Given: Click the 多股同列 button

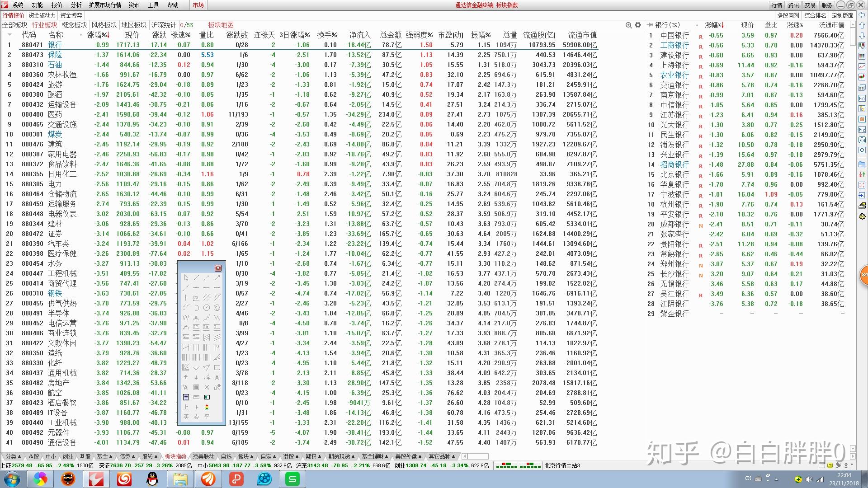Looking at the screenshot, I should click(788, 15).
